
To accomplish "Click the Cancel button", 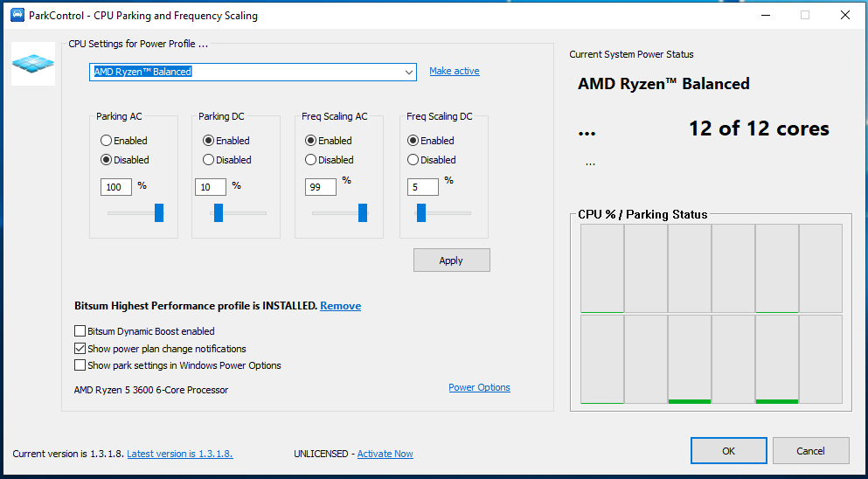I will (810, 451).
